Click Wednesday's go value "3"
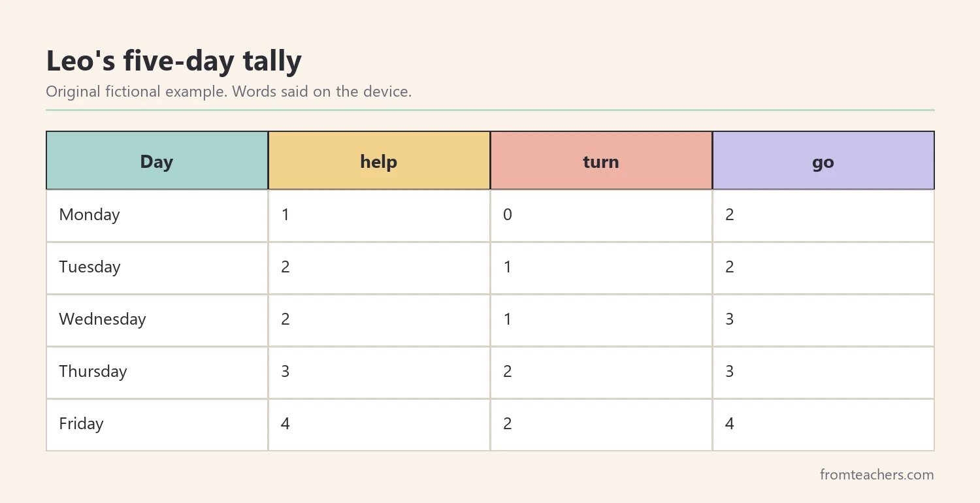The height and width of the screenshot is (503, 980). click(730, 319)
